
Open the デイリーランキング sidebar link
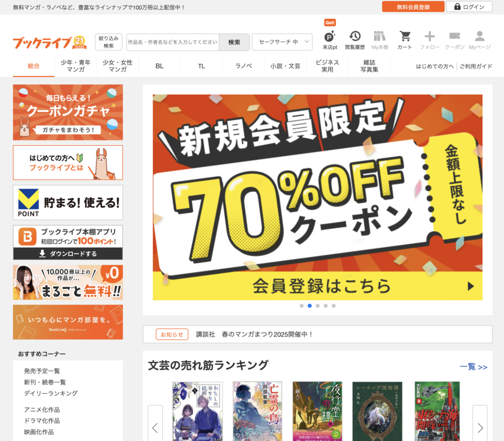tap(51, 393)
